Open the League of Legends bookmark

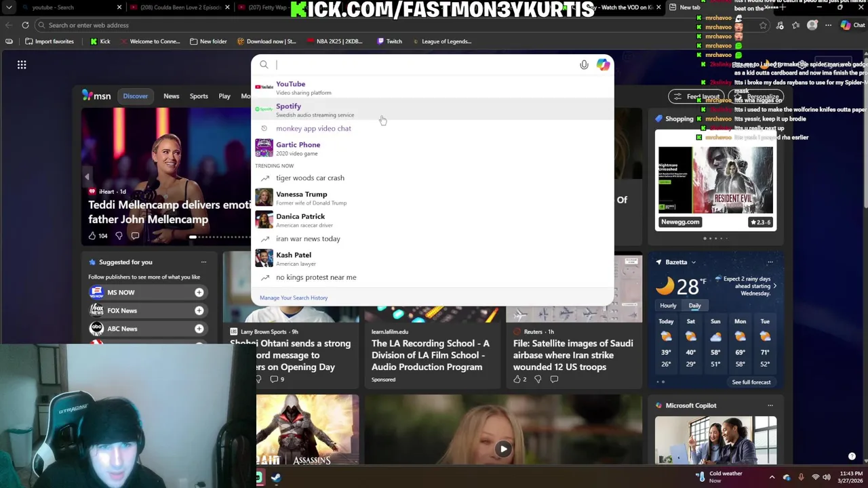(x=441, y=41)
